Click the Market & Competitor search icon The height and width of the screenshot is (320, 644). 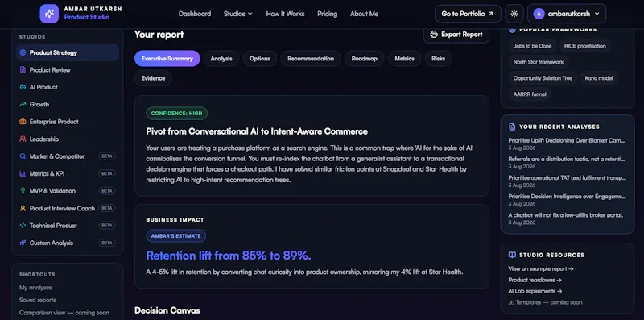[x=23, y=156]
